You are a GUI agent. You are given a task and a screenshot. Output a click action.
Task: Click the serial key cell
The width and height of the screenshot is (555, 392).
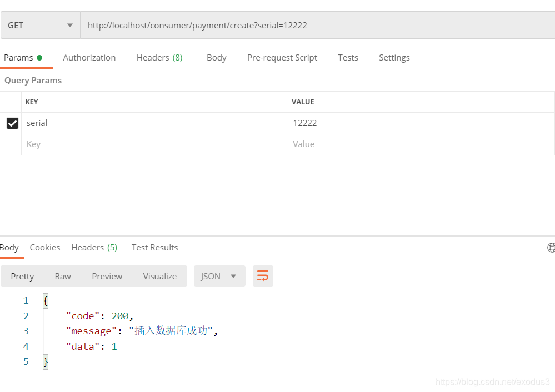click(x=154, y=123)
